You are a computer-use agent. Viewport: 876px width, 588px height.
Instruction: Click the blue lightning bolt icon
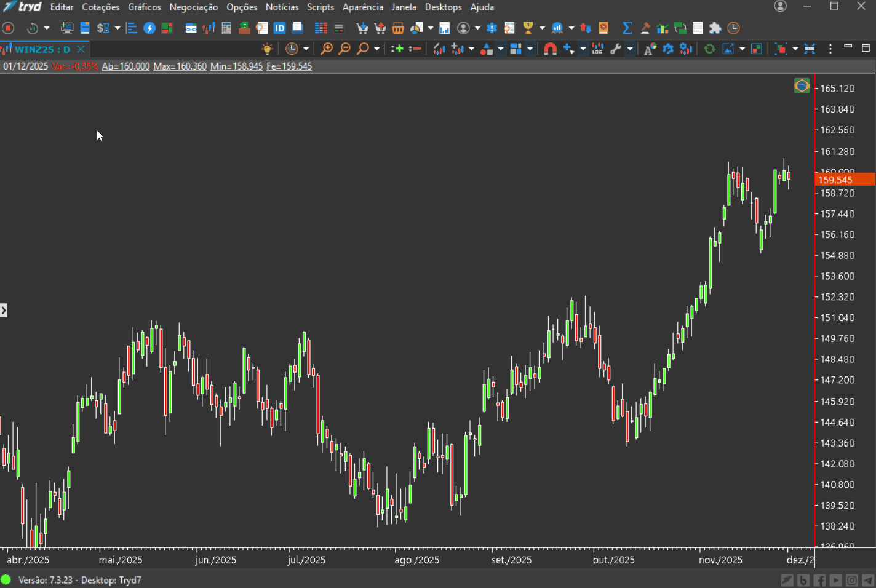pyautogui.click(x=149, y=28)
